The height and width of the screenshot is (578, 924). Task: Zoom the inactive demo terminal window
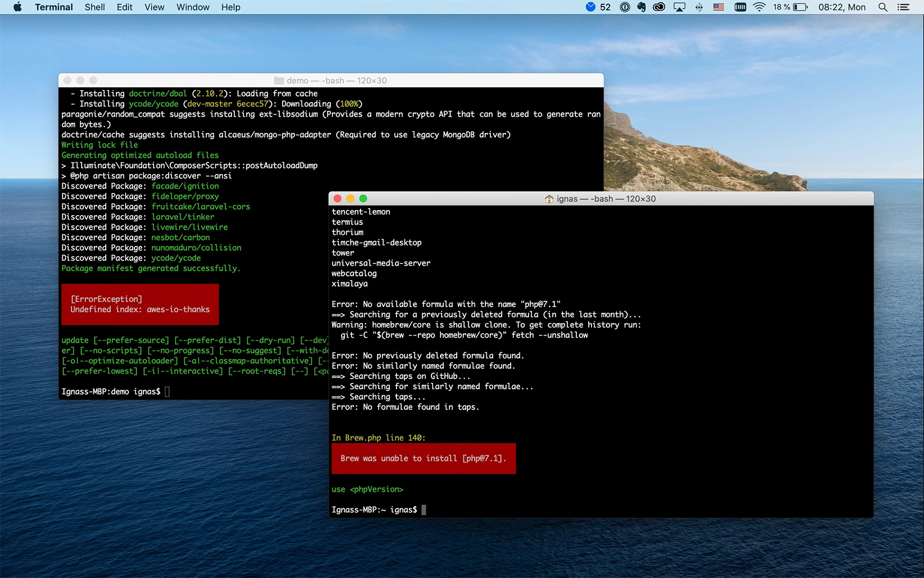tap(93, 80)
